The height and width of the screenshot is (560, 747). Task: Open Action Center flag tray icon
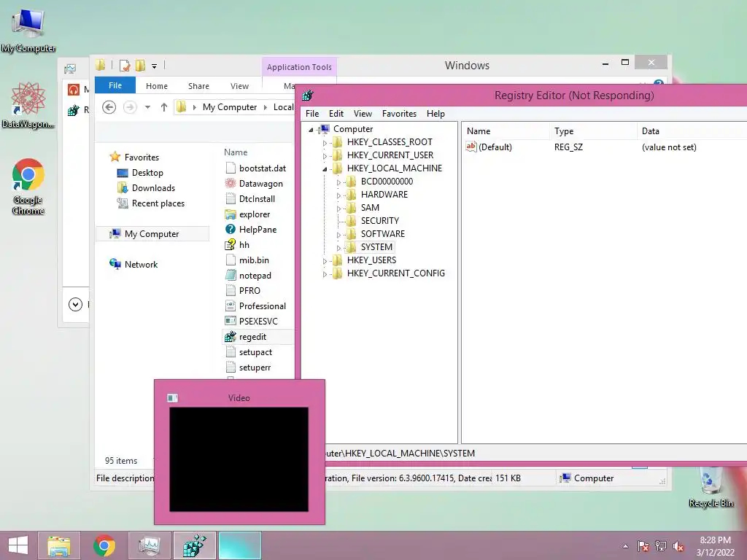point(643,546)
